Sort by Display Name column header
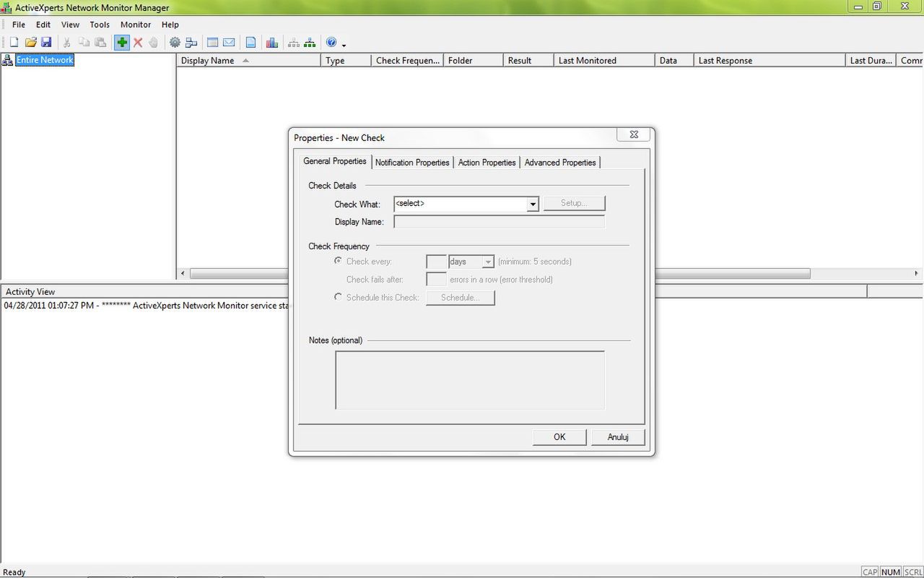The height and width of the screenshot is (578, 924). (248, 61)
